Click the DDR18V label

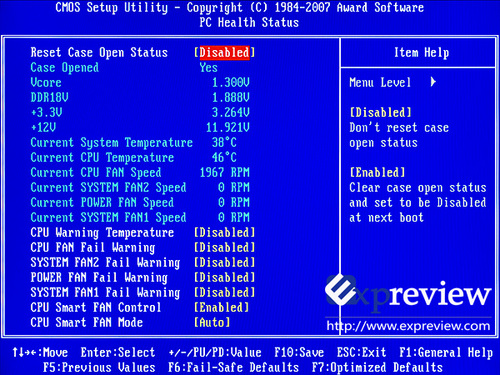click(x=49, y=98)
